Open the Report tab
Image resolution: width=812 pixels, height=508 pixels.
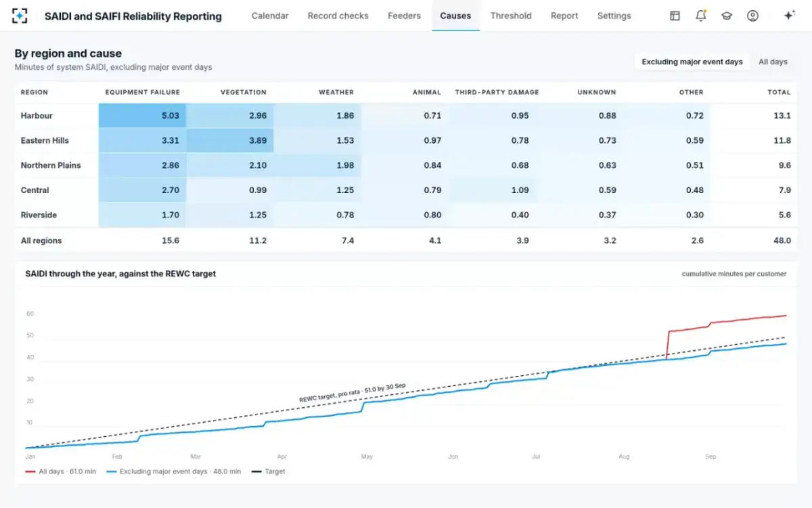pos(564,16)
